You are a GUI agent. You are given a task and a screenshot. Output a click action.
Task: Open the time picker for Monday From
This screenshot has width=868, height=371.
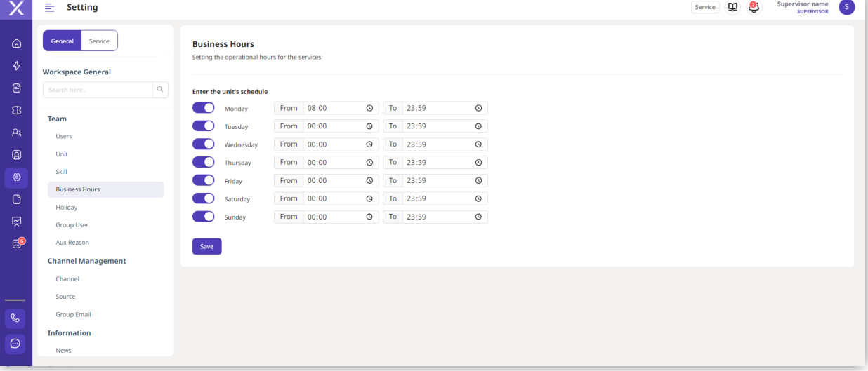(369, 108)
